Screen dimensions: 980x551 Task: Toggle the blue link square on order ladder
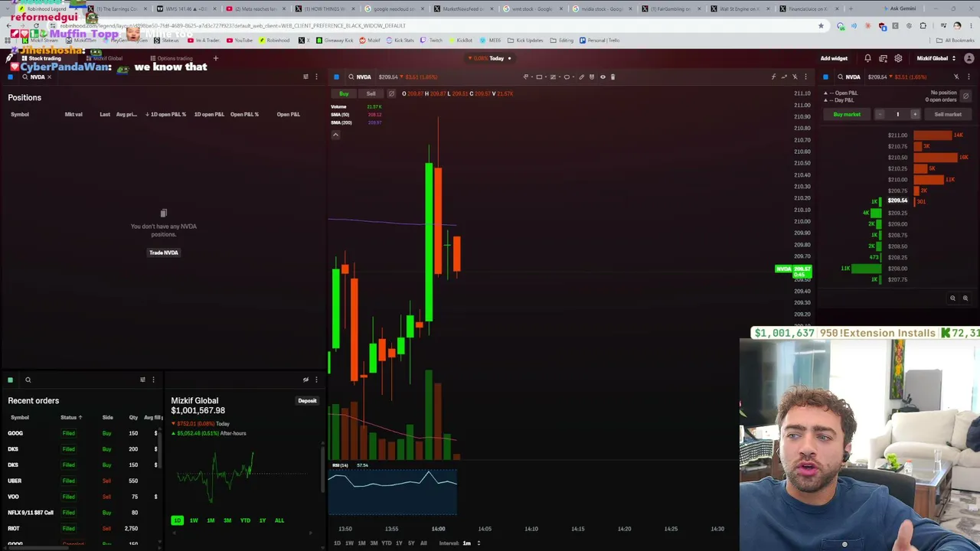click(825, 77)
